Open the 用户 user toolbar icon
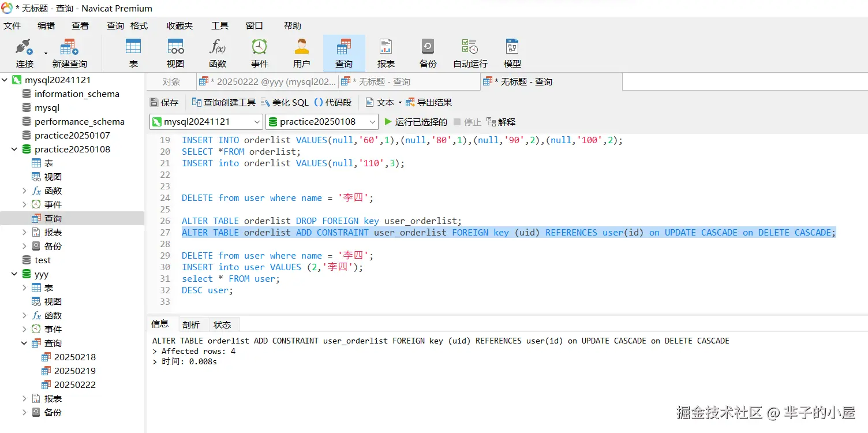 [x=302, y=53]
